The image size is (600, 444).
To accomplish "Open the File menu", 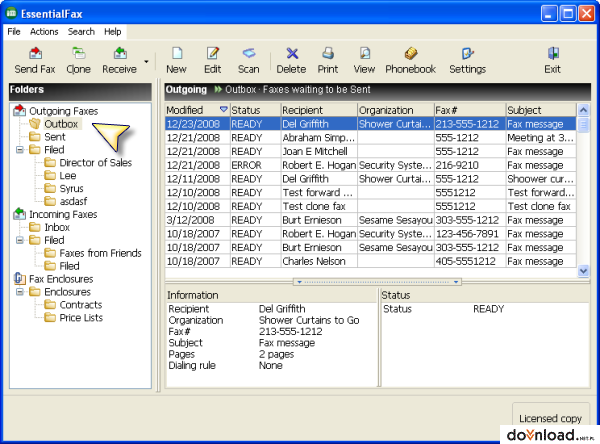I will pos(14,31).
